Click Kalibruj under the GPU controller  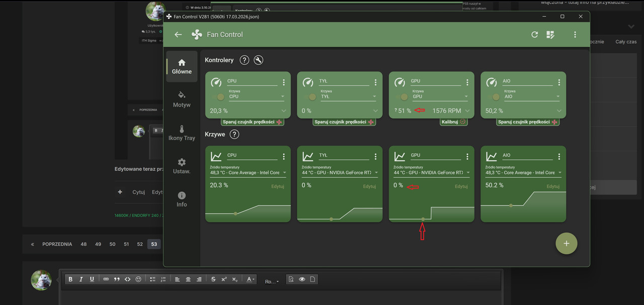[453, 122]
